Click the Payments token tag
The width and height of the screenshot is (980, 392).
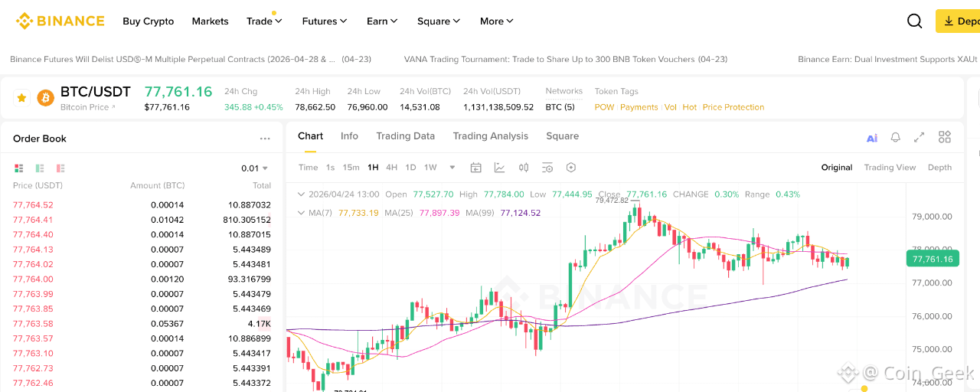639,107
